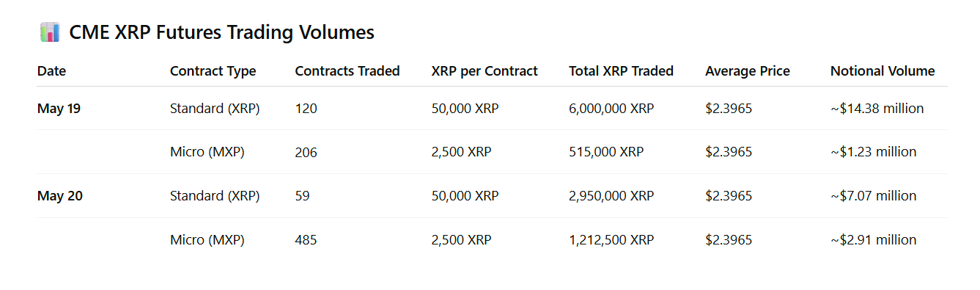Click the XRP per Contract column header
Image resolution: width=980 pixels, height=290 pixels.
tap(485, 71)
